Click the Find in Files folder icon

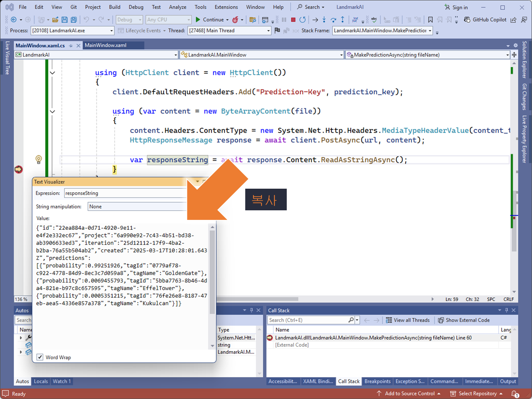pyautogui.click(x=253, y=20)
